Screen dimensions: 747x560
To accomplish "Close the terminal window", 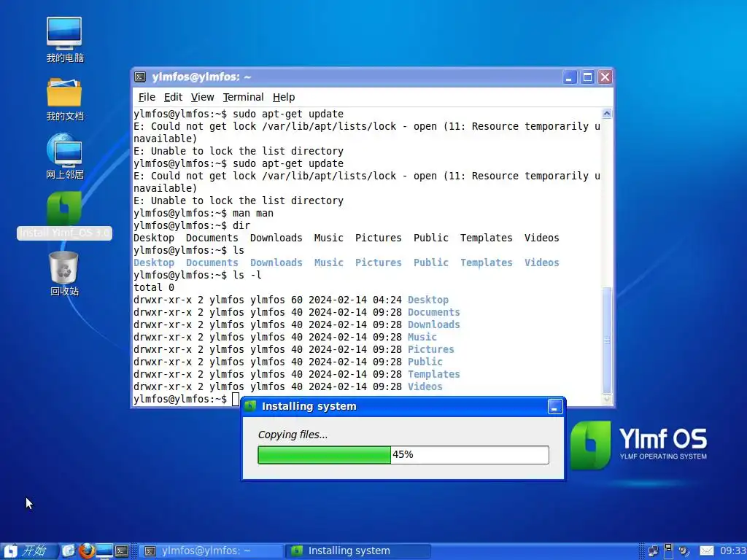I will (605, 77).
